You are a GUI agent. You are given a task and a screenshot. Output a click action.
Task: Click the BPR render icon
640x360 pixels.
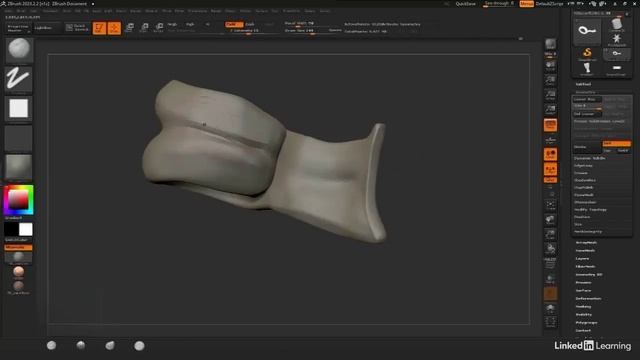(550, 45)
